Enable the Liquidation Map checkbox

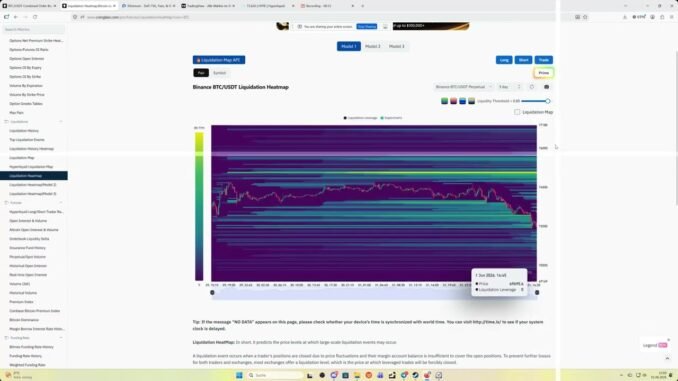point(517,112)
